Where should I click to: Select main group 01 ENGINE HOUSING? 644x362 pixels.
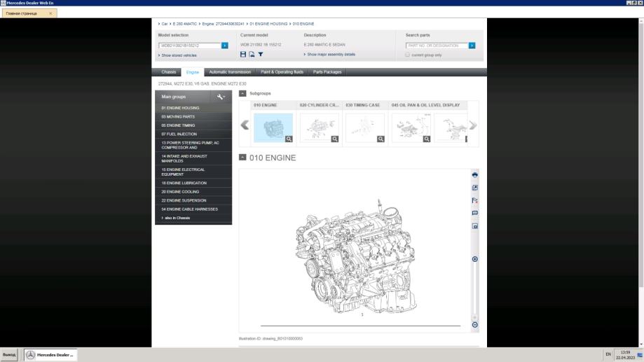(x=193, y=108)
